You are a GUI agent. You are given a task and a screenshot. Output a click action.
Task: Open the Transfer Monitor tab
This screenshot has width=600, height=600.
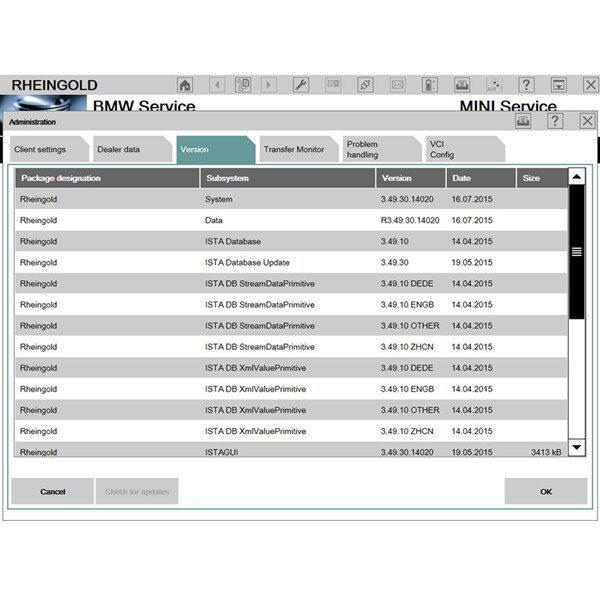pyautogui.click(x=298, y=150)
